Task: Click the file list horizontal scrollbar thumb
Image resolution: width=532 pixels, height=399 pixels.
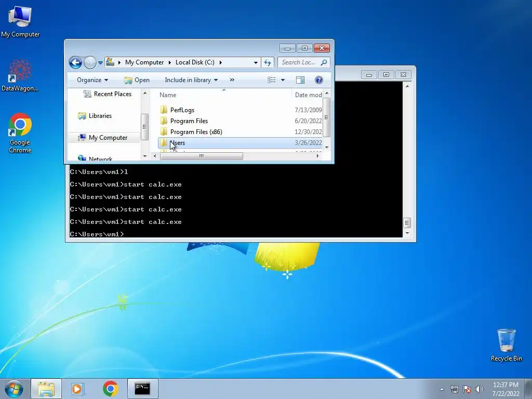Action: [x=201, y=156]
